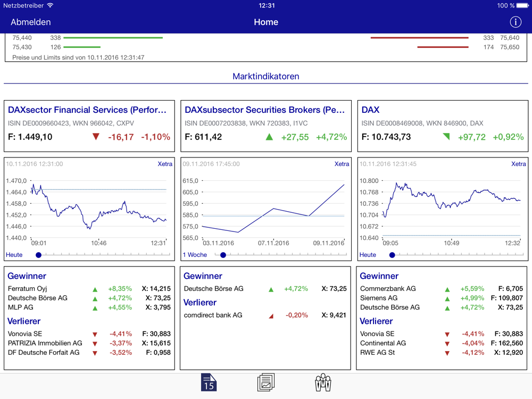The height and width of the screenshot is (399, 532).
Task: Open DAXsector Financial Services index card
Action: click(x=89, y=126)
